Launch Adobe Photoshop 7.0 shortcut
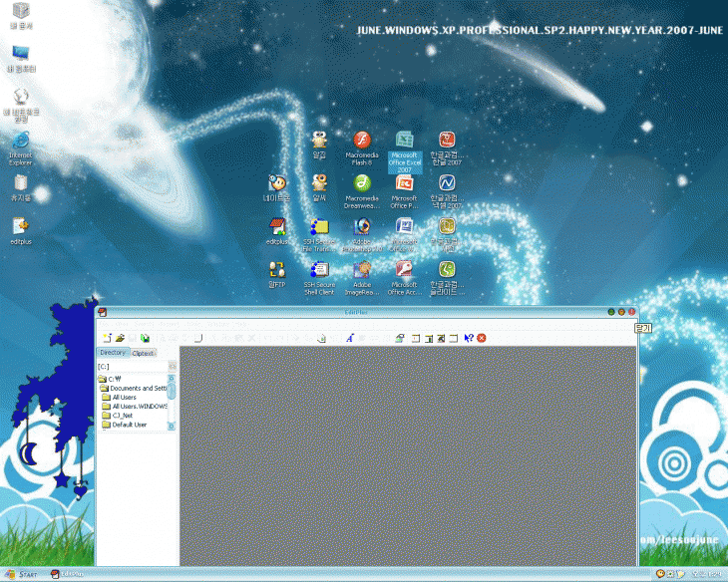Viewport: 728px width, 582px height. pyautogui.click(x=362, y=226)
